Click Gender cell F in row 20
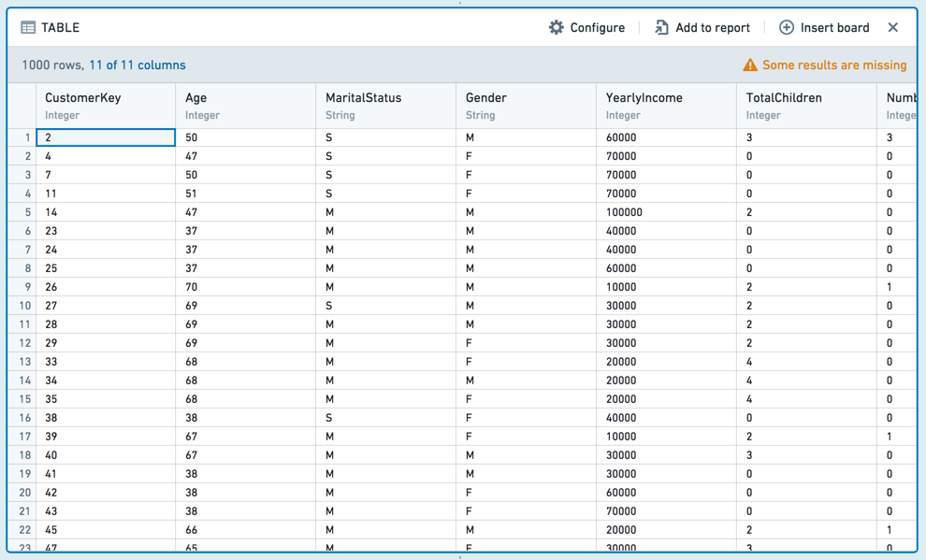Viewport: 926px width, 560px height. (x=527, y=493)
